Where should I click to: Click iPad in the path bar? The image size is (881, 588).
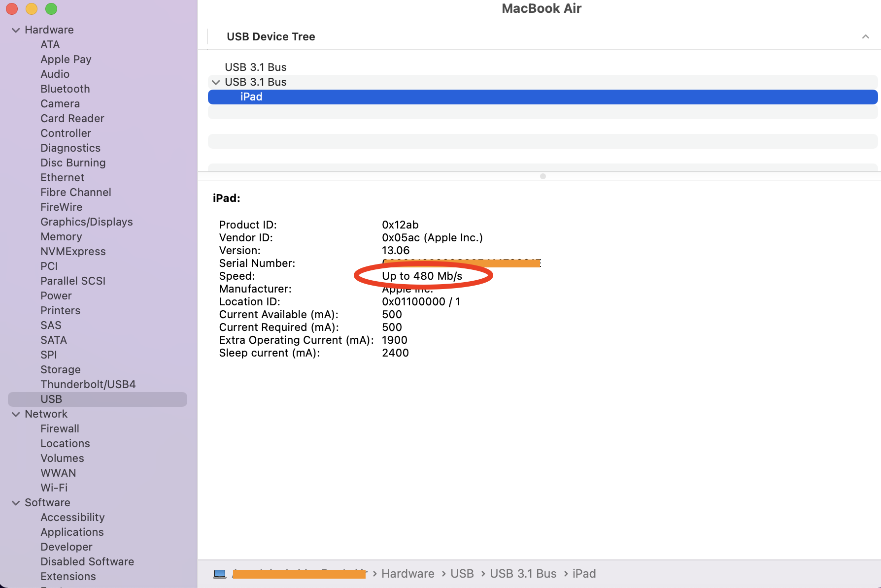point(584,574)
